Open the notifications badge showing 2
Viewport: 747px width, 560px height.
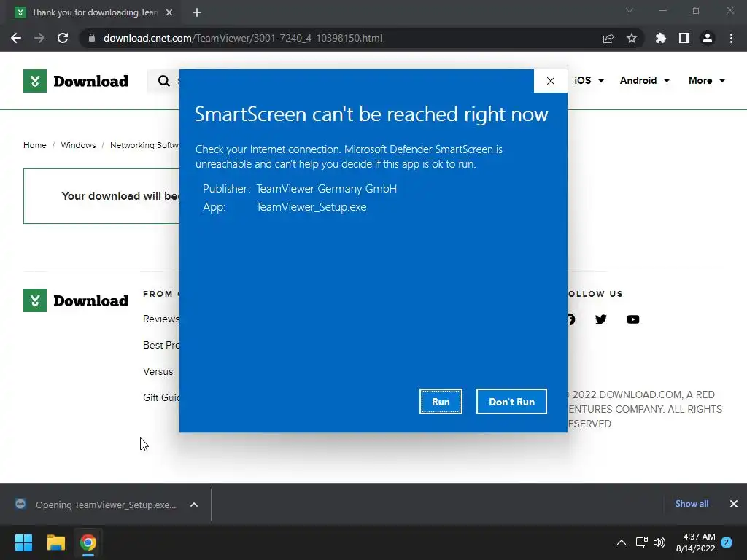click(x=727, y=542)
